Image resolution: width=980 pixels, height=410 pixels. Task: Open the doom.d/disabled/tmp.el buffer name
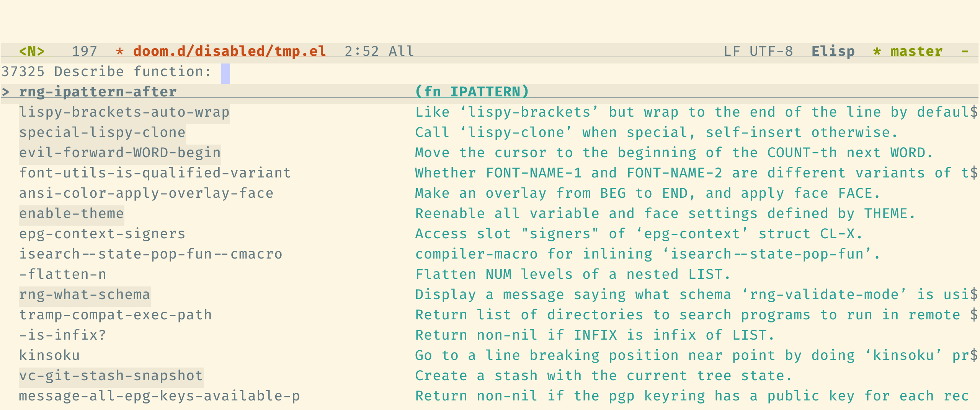coord(229,51)
